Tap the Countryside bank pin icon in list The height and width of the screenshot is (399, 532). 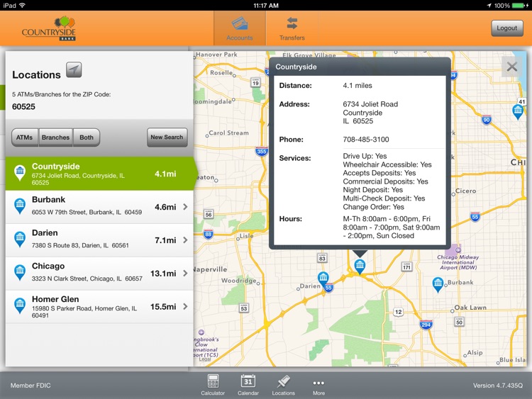click(20, 173)
